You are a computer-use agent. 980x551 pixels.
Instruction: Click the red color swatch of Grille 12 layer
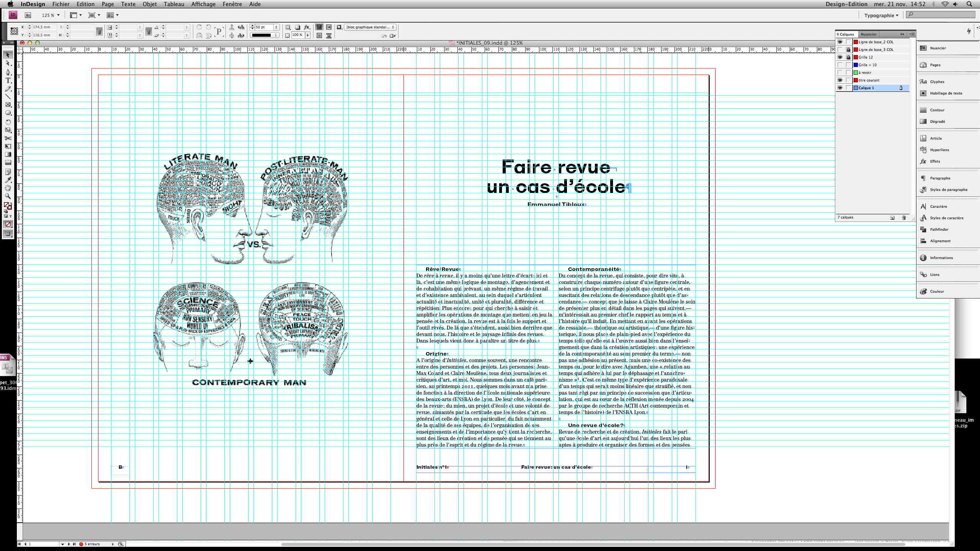pos(856,57)
